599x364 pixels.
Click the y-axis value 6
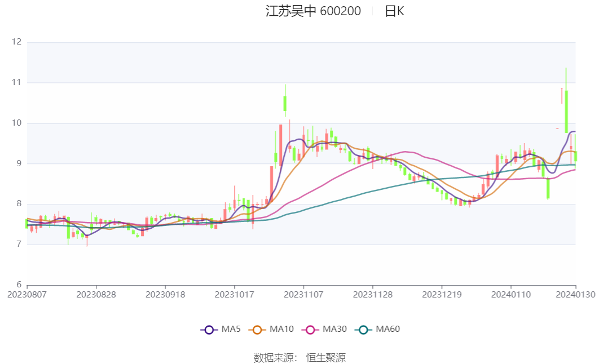[19, 285]
